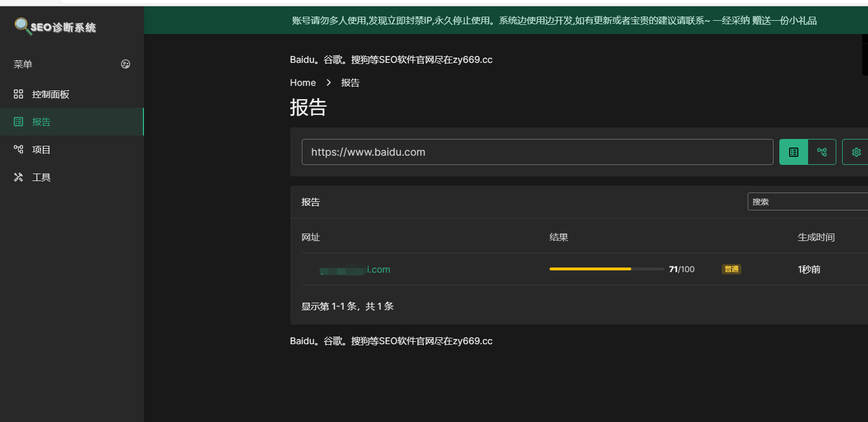The width and height of the screenshot is (868, 422).
Task: Switch to project tree mode button
Action: [x=822, y=152]
